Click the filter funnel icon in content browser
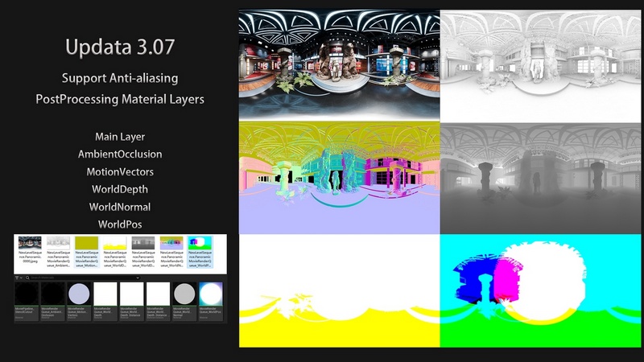The height and width of the screenshot is (362, 644). pos(19,278)
